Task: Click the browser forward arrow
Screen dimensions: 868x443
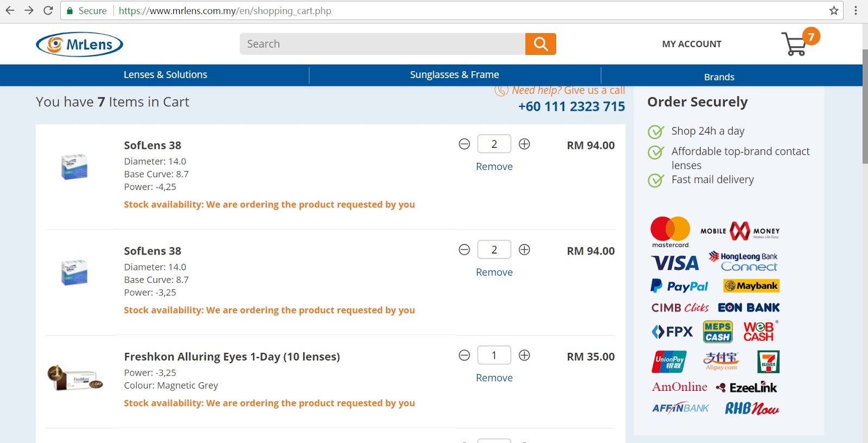Action: pyautogui.click(x=29, y=10)
